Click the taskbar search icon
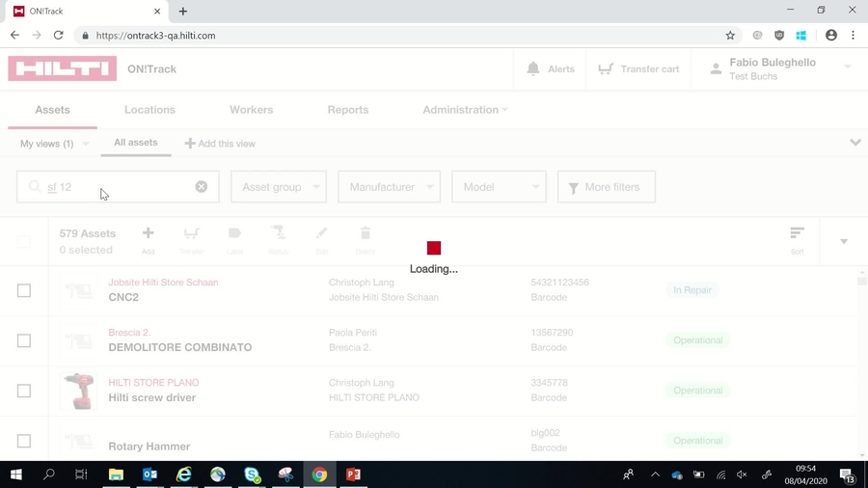The width and height of the screenshot is (868, 488). pos(49,474)
